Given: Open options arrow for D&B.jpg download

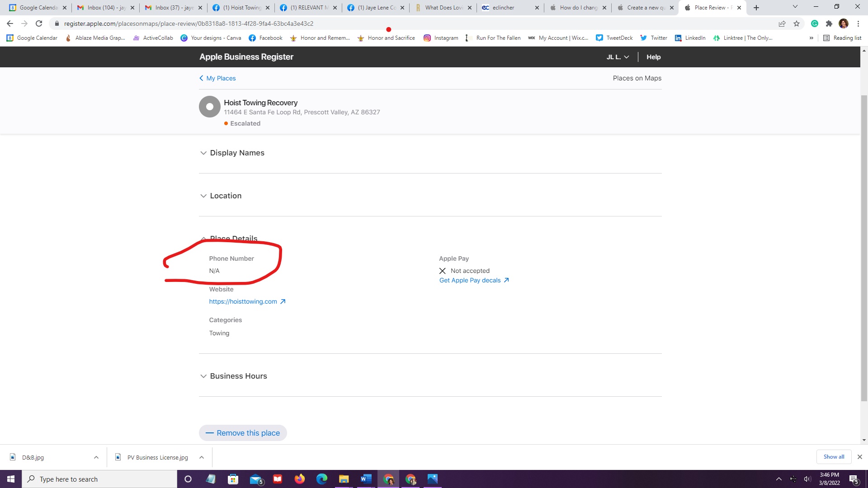Looking at the screenshot, I should tap(96, 457).
